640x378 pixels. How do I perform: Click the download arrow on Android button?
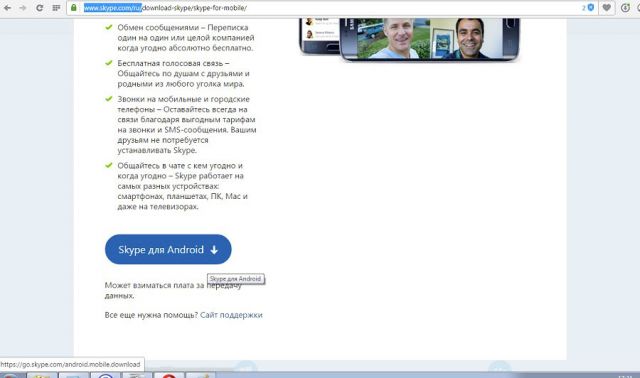coord(214,250)
